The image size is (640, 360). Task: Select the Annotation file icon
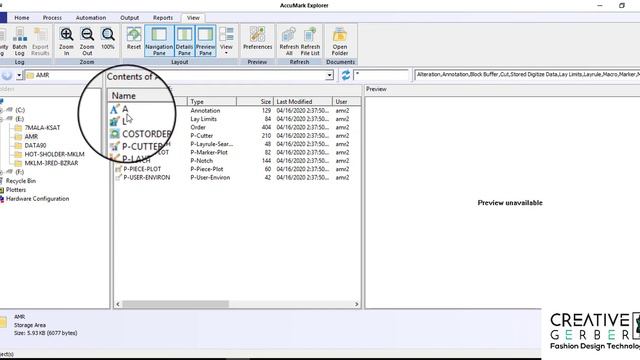[115, 109]
